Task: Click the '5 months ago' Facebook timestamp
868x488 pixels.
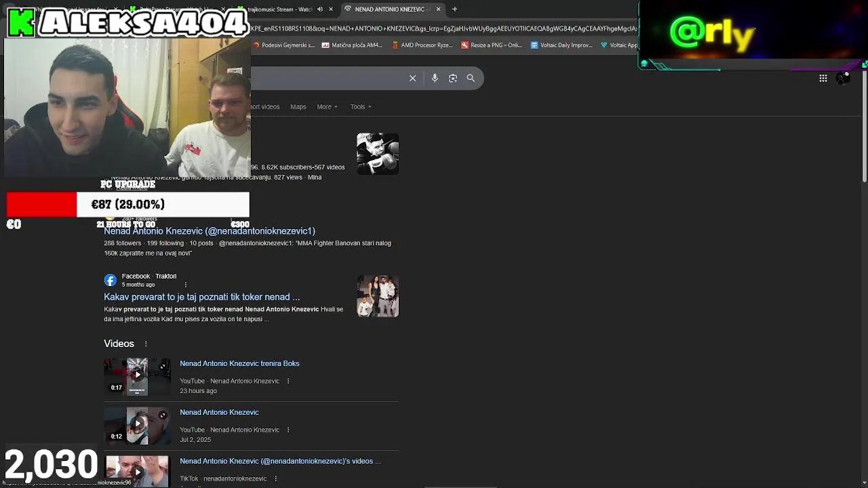Action: click(138, 285)
